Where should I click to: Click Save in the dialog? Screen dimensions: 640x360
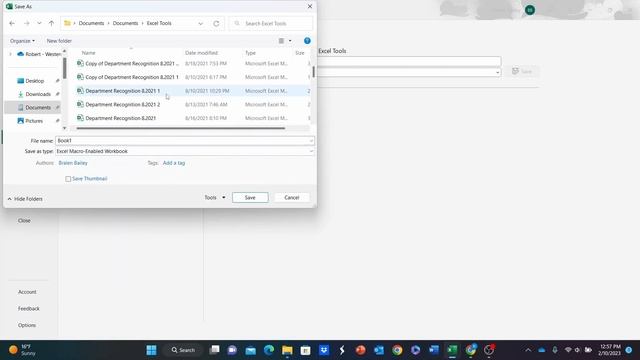coord(250,198)
